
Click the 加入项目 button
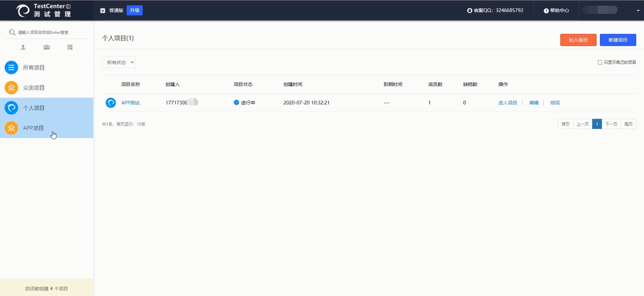click(x=578, y=40)
